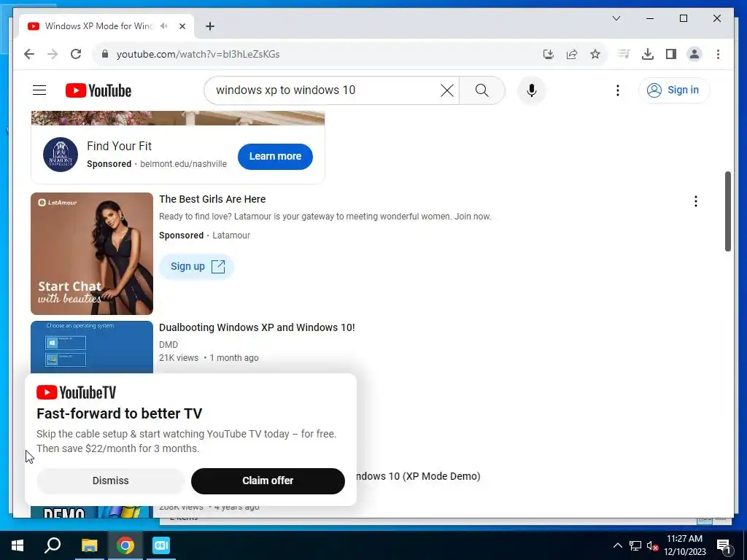
Task: Click the address bar URL
Action: pos(198,54)
